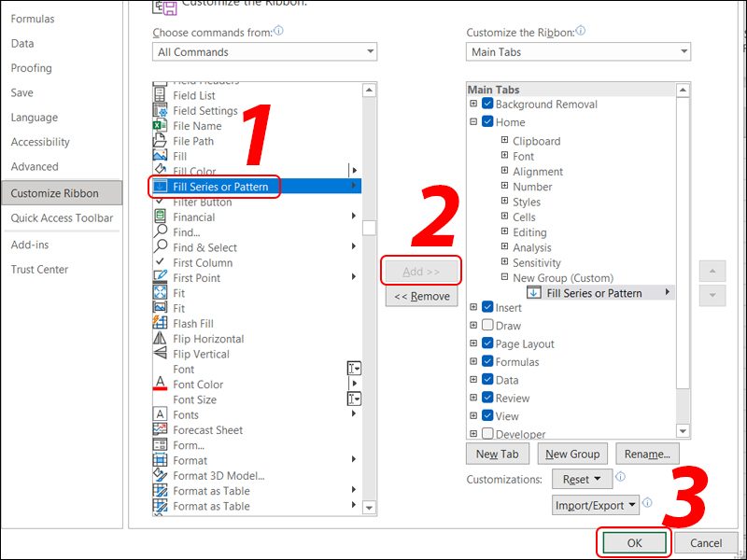The width and height of the screenshot is (747, 560).
Task: Select the Flash Fill command icon
Action: 160,324
